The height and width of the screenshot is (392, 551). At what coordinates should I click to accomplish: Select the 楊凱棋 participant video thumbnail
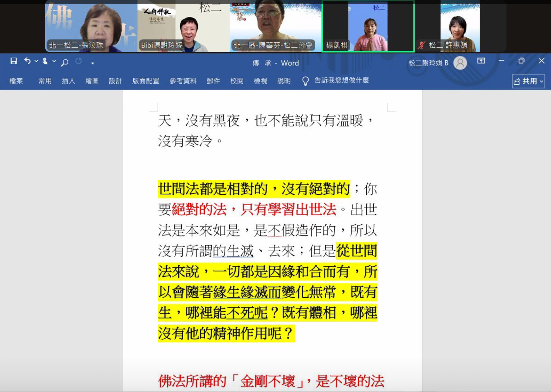point(368,26)
